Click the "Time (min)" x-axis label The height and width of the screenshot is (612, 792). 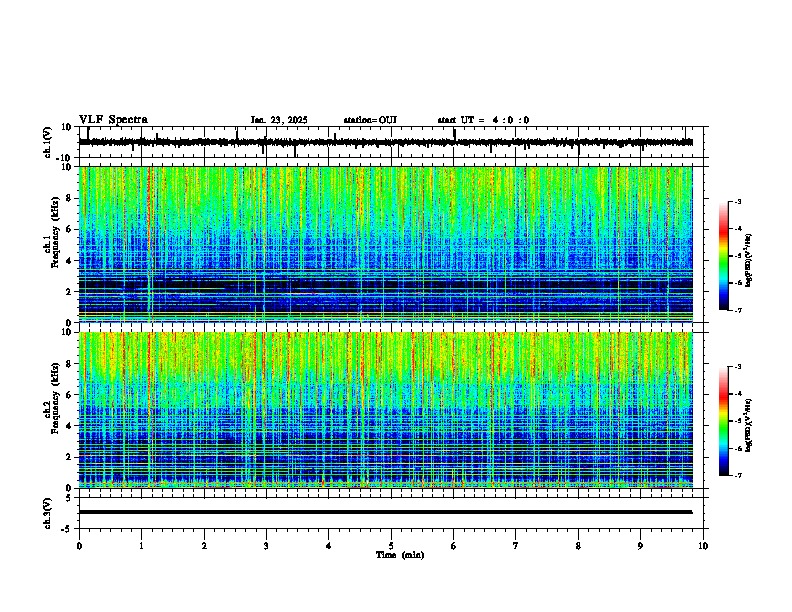pyautogui.click(x=400, y=555)
